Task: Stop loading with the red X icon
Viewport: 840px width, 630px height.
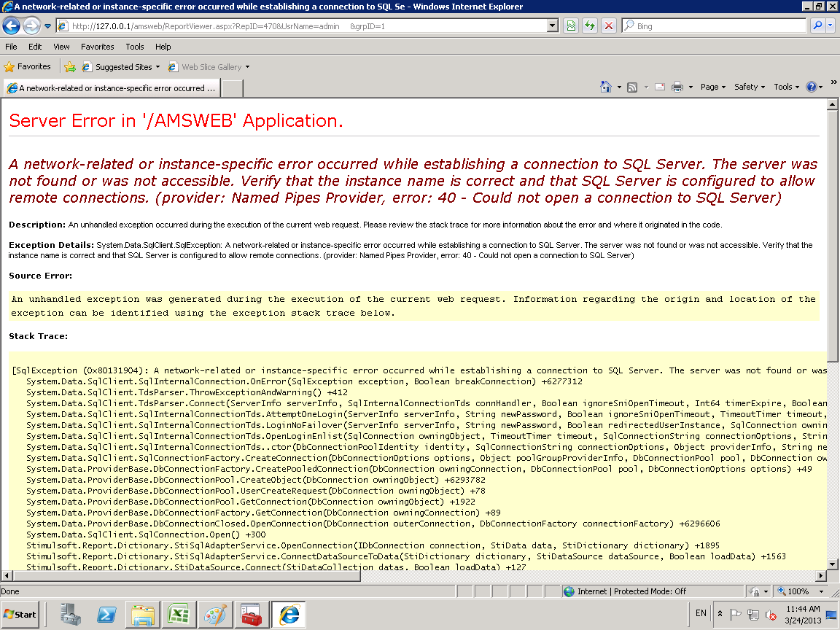Action: tap(609, 26)
